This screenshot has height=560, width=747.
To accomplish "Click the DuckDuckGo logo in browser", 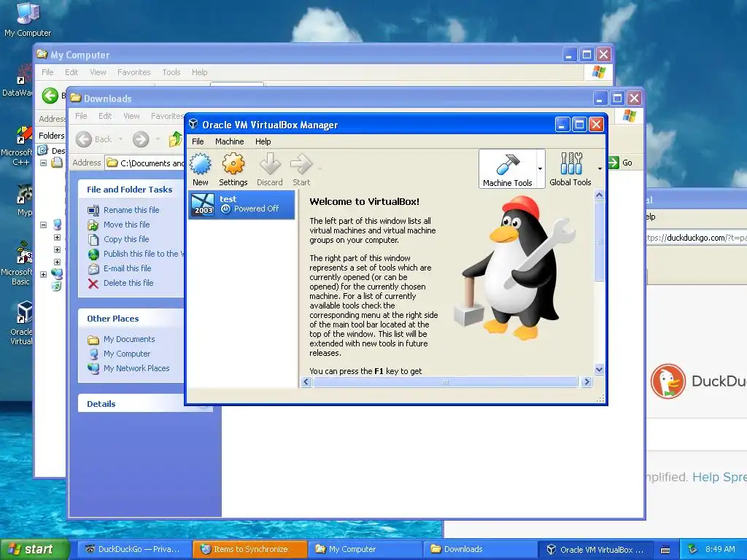I will (x=668, y=381).
